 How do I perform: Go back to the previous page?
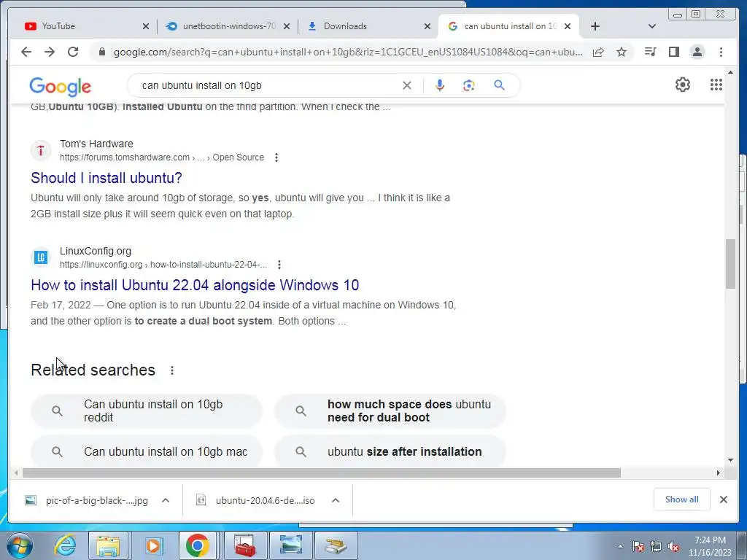pos(26,52)
